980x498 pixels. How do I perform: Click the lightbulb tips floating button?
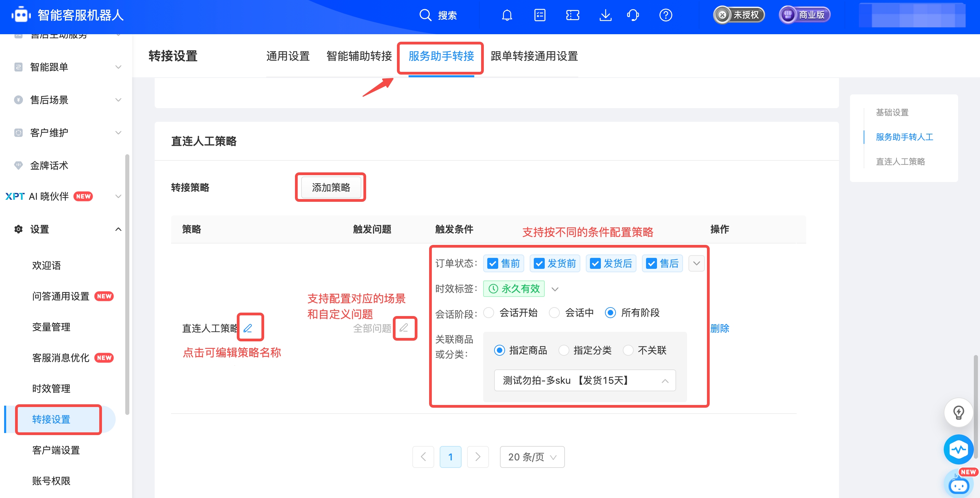coord(958,412)
